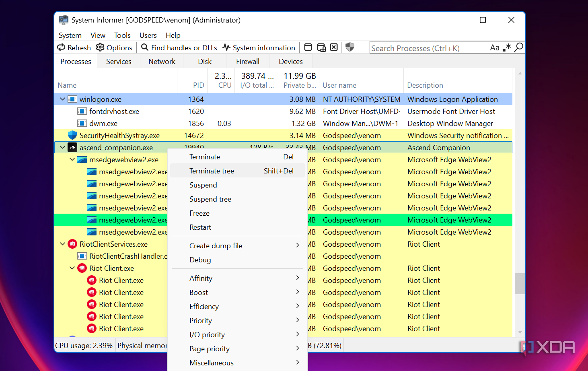588x371 pixels.
Task: Sort by the User name column
Action: tap(362, 80)
